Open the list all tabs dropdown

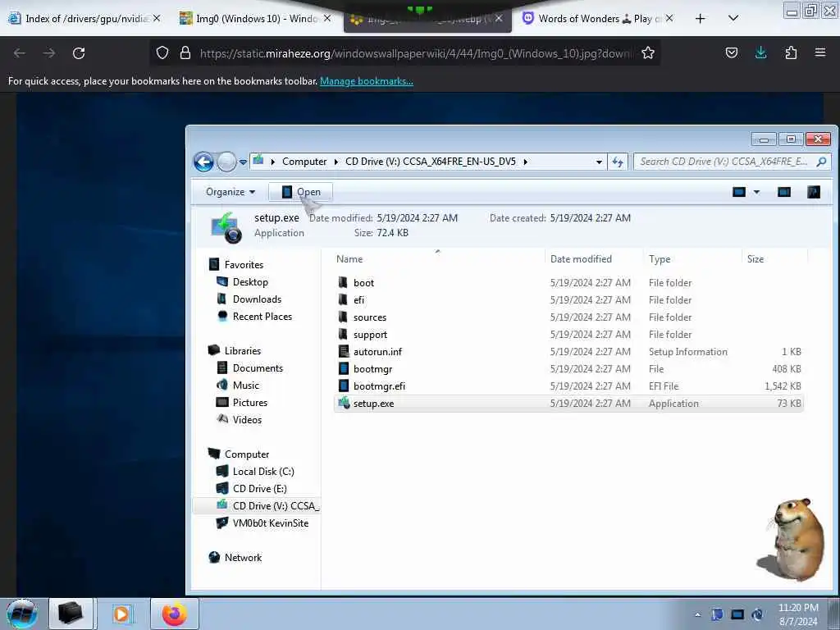point(733,18)
